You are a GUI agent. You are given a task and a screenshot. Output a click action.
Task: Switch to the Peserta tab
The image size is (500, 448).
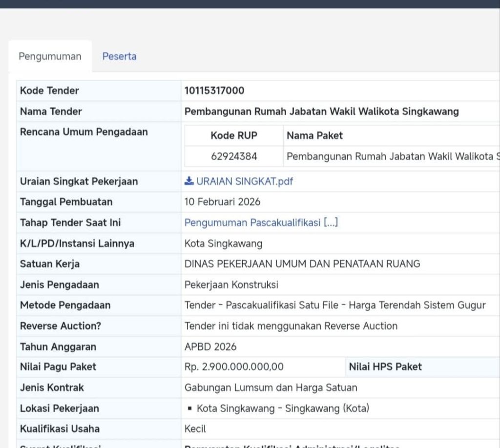[x=119, y=56]
